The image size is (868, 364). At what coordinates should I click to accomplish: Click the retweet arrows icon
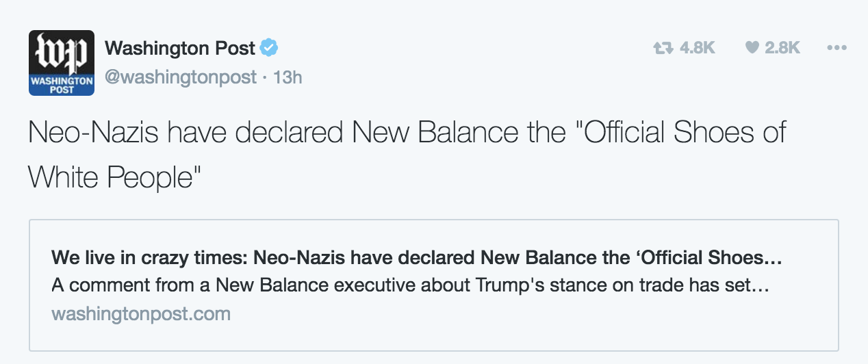tap(662, 48)
